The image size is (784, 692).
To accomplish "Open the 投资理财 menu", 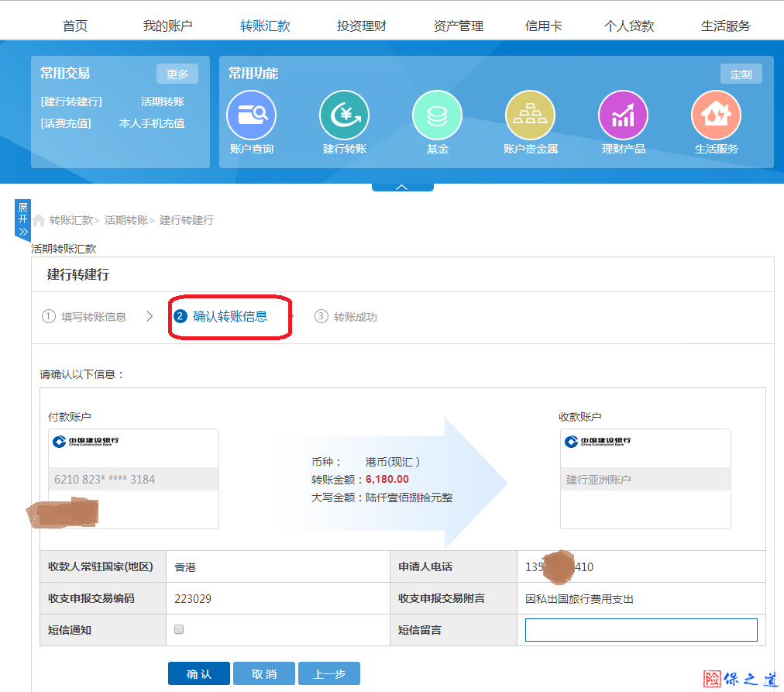I will pos(362,26).
